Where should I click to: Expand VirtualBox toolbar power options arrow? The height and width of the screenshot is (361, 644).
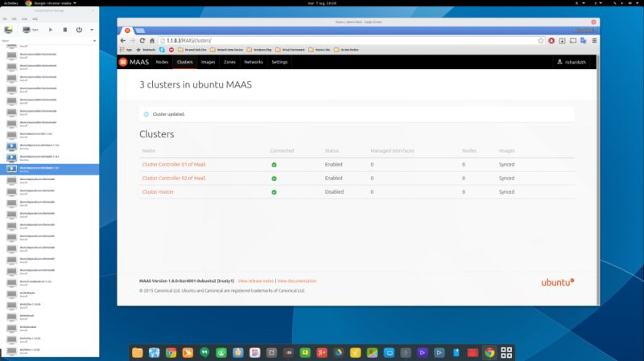(92, 30)
